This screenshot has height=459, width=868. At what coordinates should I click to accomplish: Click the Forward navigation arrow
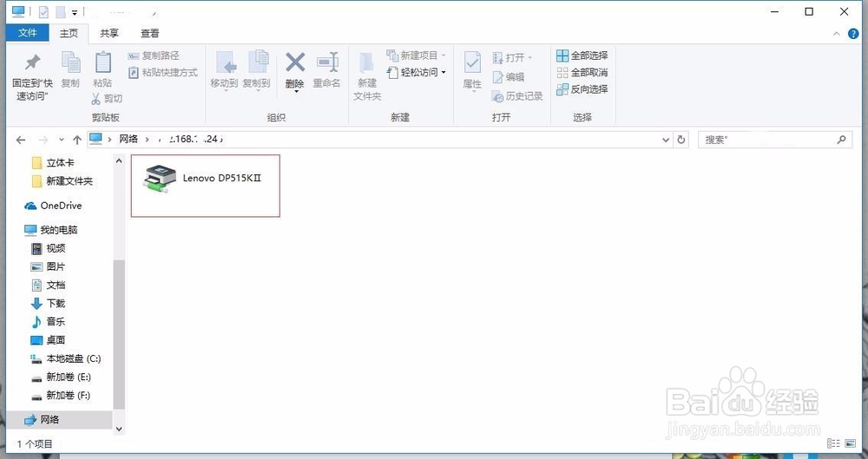coord(43,140)
